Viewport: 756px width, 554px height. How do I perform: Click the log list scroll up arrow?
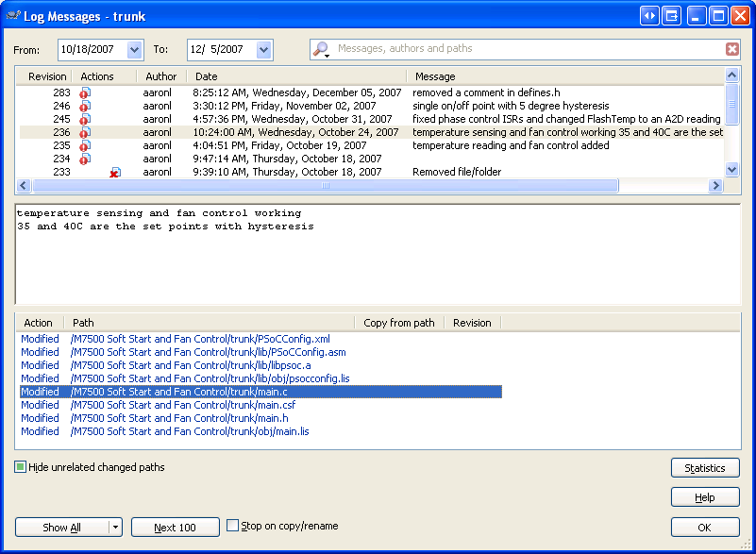pos(731,76)
